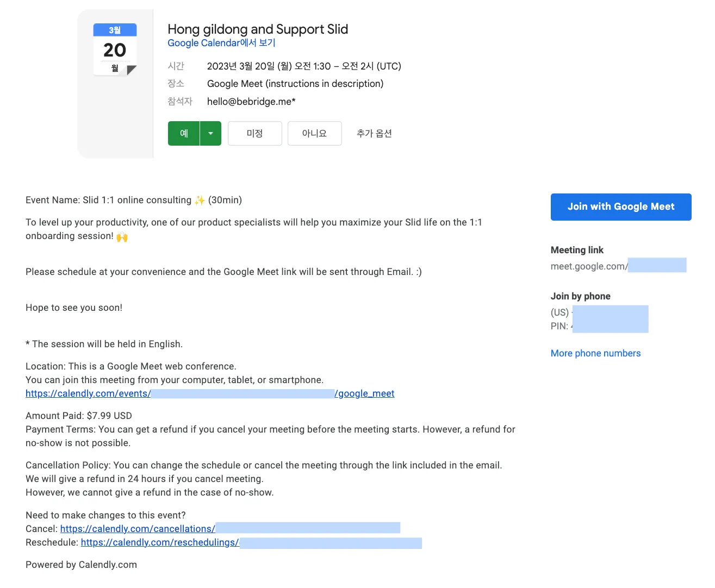
Task: Open 추가 옵션 for more options
Action: point(374,134)
